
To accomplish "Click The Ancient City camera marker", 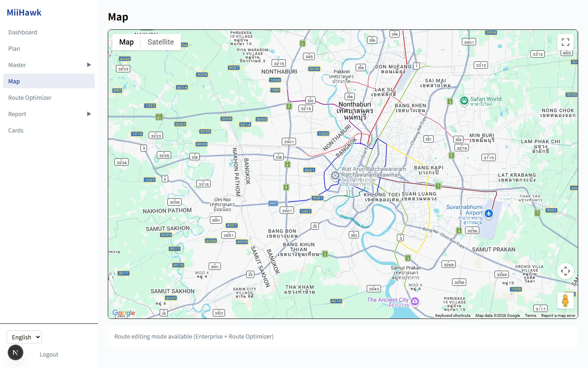I will [x=415, y=302].
